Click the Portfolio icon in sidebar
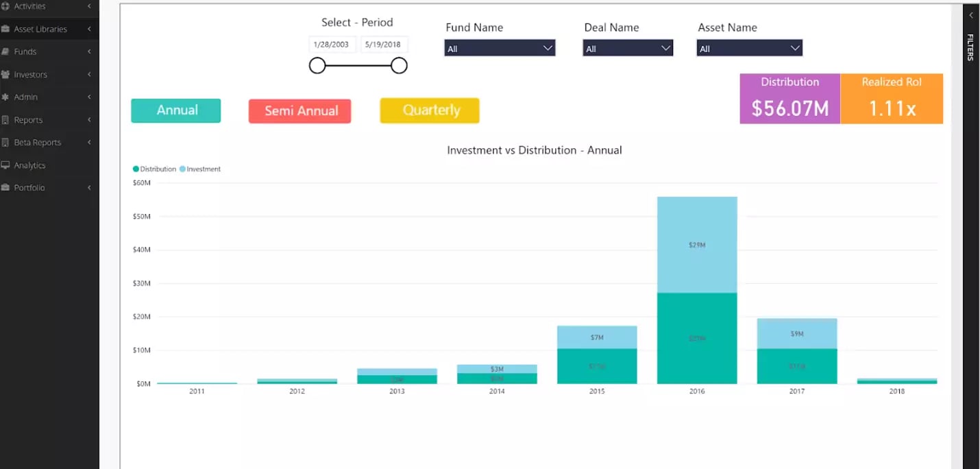The height and width of the screenshot is (469, 980). pos(6,188)
